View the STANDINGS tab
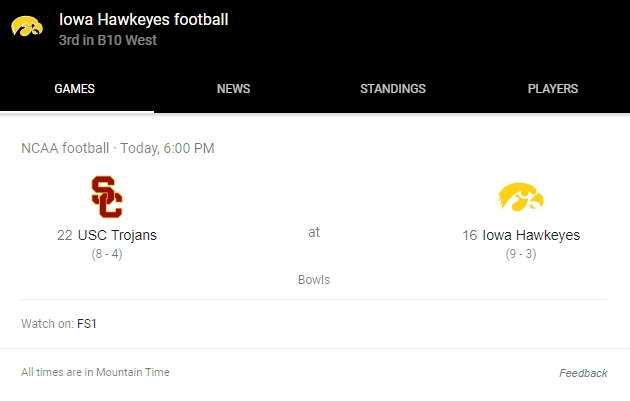The height and width of the screenshot is (401, 630). [x=393, y=89]
